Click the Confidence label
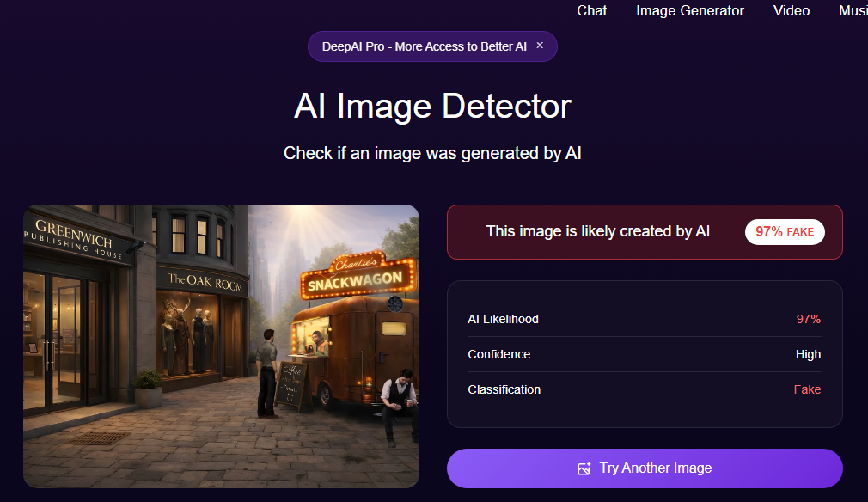The width and height of the screenshot is (868, 502). (498, 354)
